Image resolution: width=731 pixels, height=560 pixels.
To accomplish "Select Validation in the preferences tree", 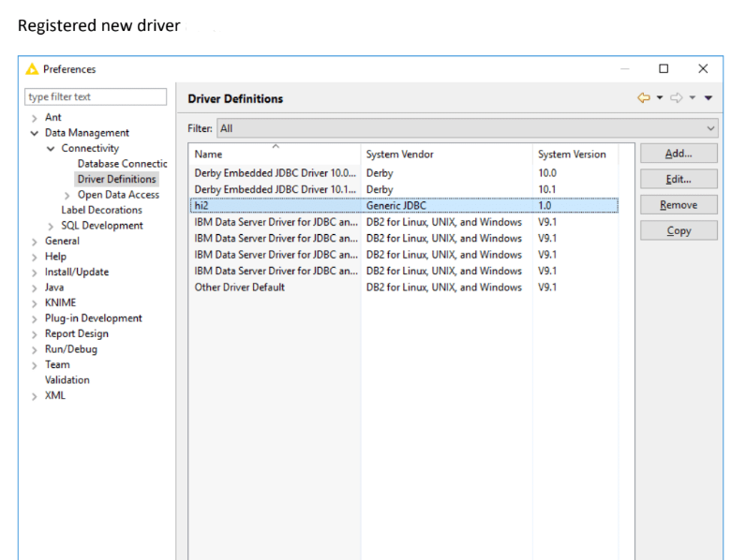I will pos(67,380).
